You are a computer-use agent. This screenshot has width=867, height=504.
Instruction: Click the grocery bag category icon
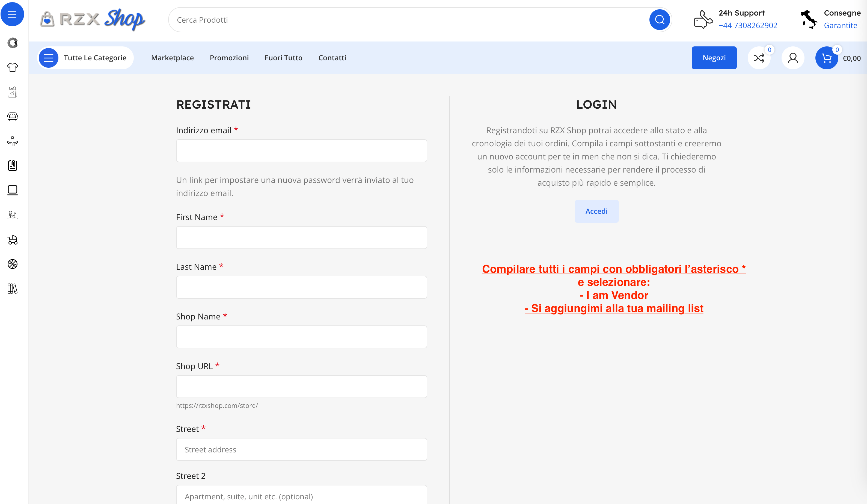[12, 92]
